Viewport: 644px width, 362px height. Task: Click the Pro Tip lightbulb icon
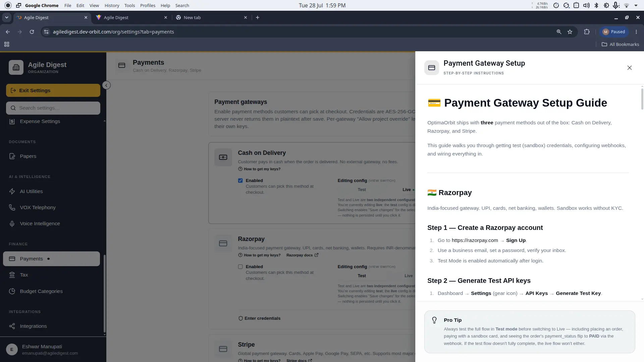pos(434,320)
